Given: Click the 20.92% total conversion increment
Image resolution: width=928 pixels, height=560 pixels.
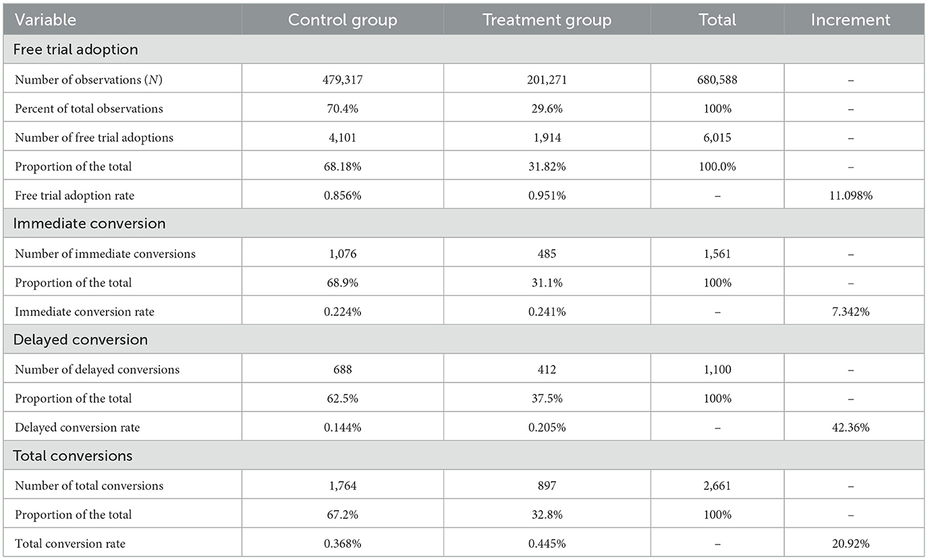Looking at the screenshot, I should [854, 544].
